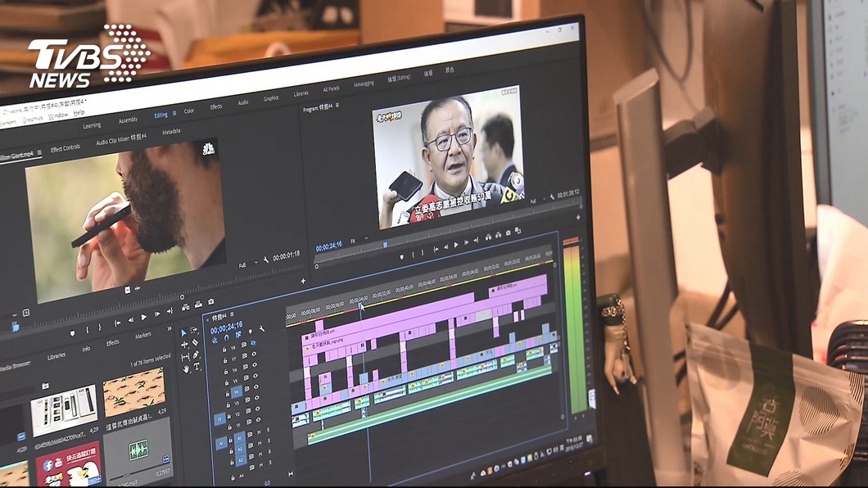Click Overwrite button in Source Monitor
Viewport: 868px width, 488px height.
coord(197,305)
